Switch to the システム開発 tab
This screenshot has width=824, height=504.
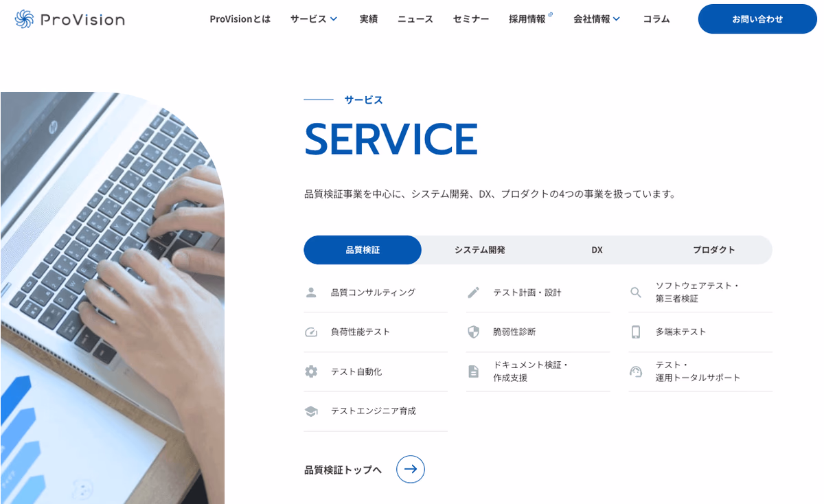pos(479,250)
